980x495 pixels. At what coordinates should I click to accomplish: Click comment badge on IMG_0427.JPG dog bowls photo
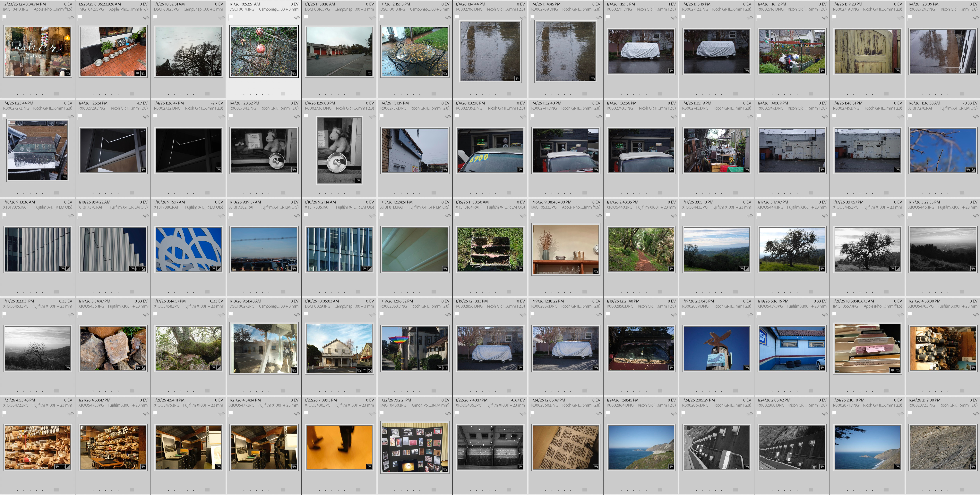[x=138, y=74]
